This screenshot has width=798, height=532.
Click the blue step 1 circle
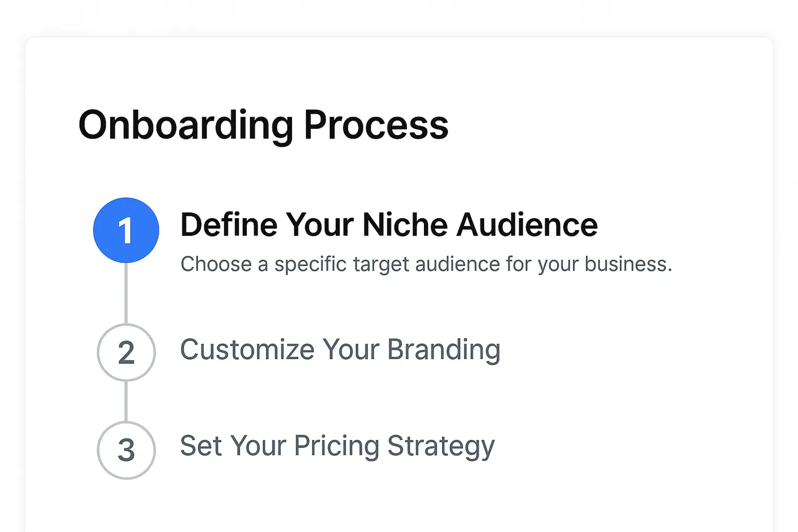126,230
